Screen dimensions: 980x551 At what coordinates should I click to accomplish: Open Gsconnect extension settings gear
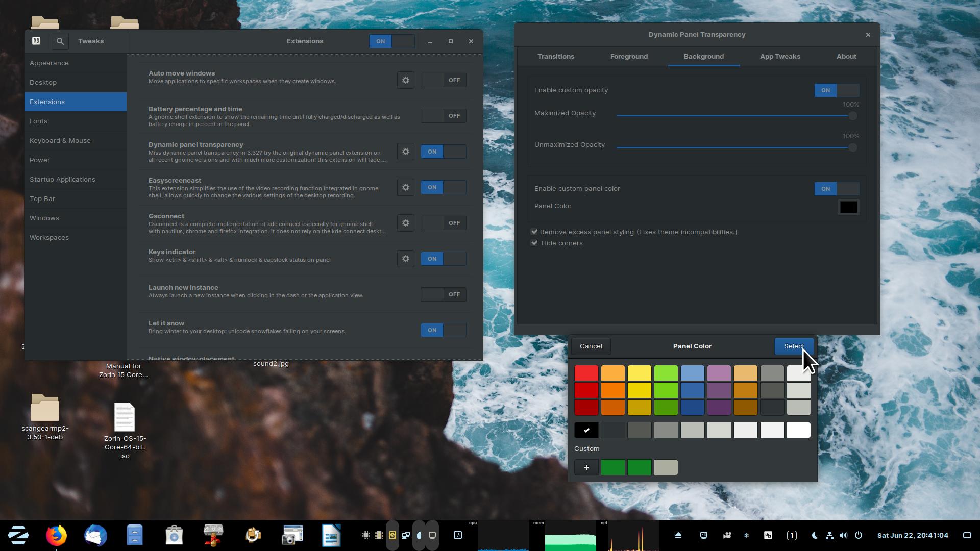[x=405, y=223]
